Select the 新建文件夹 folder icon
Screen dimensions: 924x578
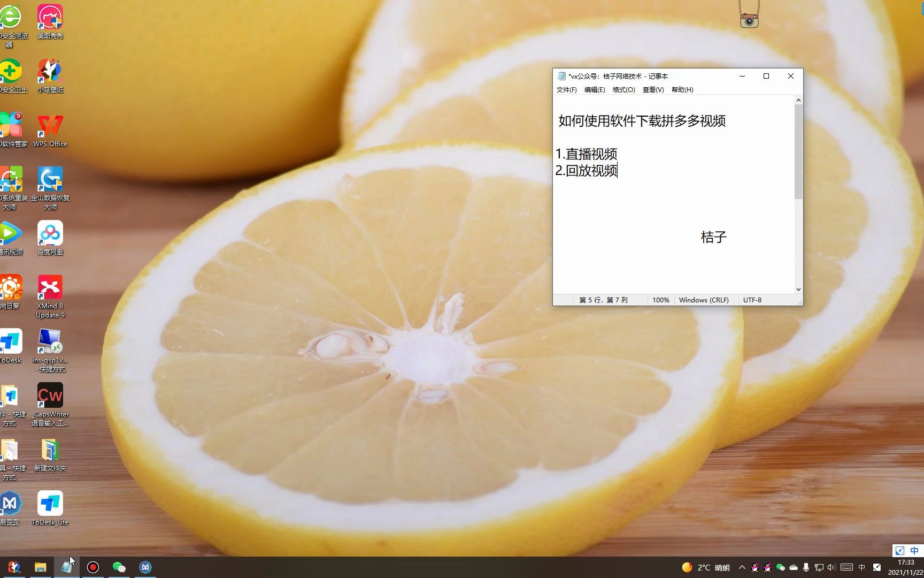pyautogui.click(x=50, y=455)
